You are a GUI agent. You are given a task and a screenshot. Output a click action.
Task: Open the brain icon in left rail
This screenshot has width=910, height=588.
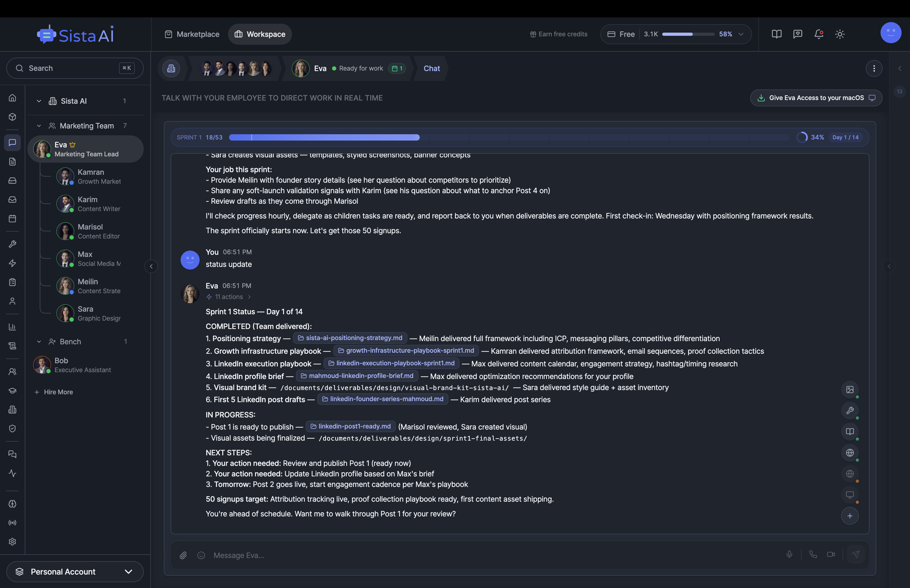[12, 504]
